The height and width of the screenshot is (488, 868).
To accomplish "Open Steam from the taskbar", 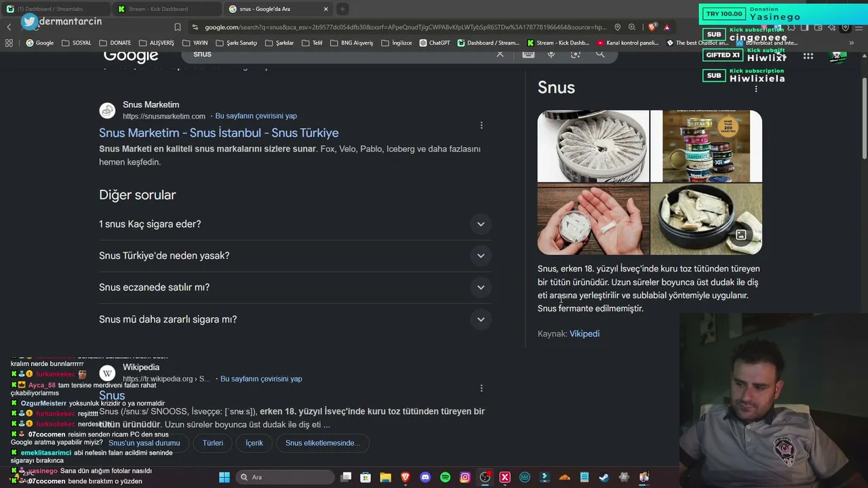I will tap(604, 477).
